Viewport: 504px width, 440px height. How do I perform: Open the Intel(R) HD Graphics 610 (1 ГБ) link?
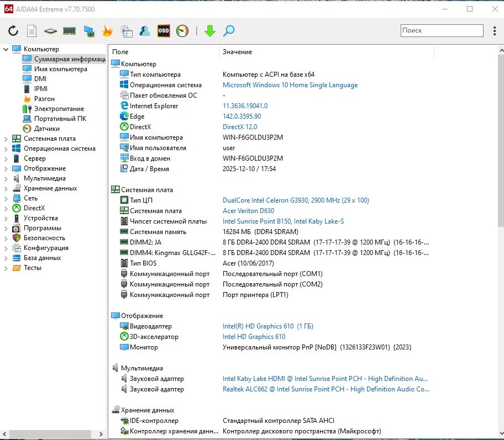tap(267, 326)
